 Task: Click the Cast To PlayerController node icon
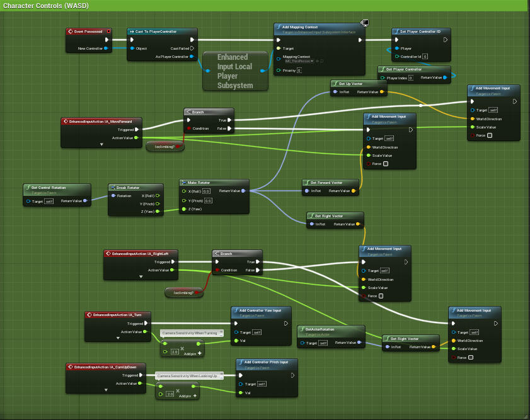pos(132,31)
